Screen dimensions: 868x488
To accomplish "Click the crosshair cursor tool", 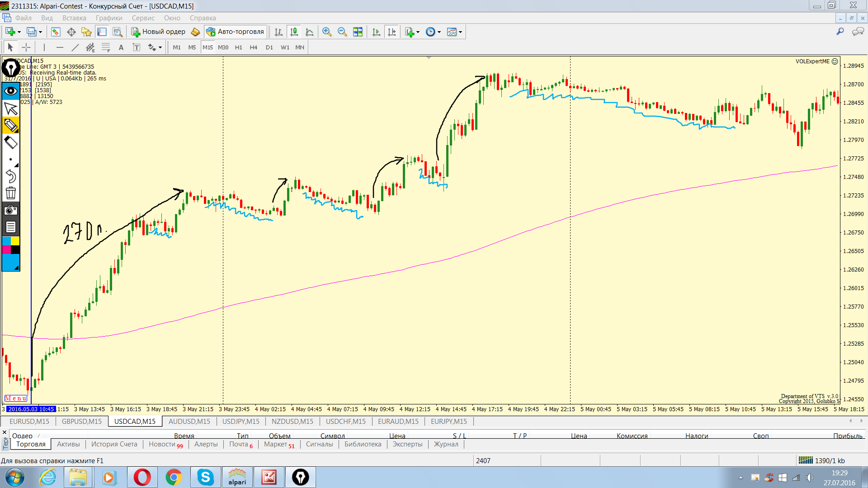I will coord(26,47).
